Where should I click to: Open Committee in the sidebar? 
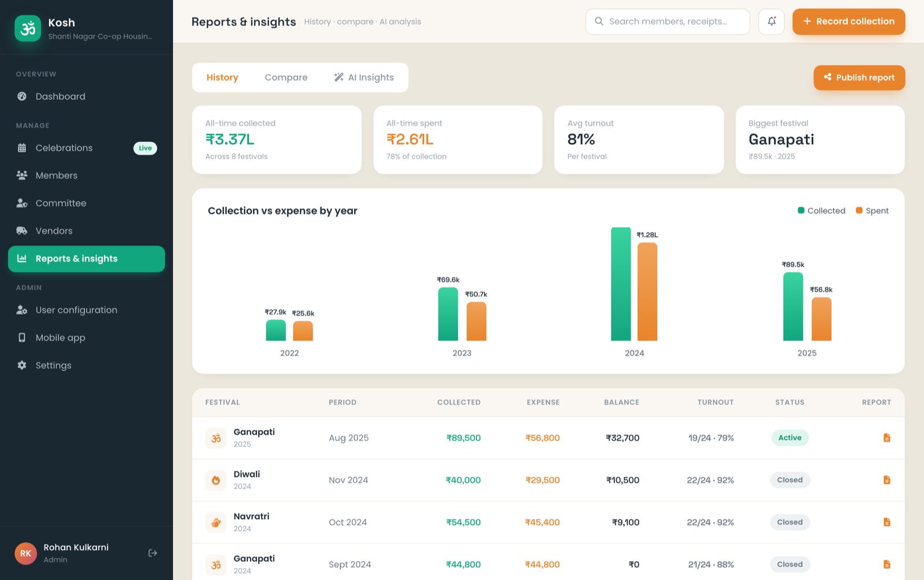point(87,203)
